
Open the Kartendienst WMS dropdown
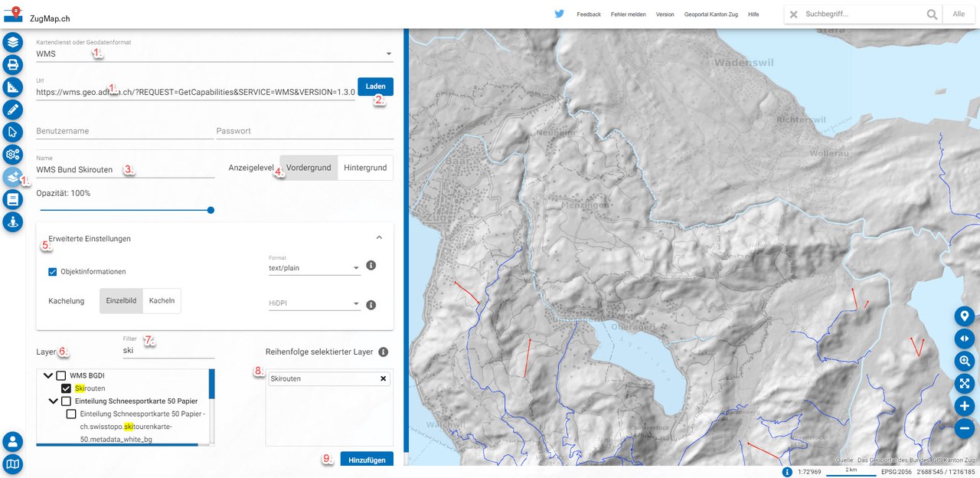click(214, 54)
